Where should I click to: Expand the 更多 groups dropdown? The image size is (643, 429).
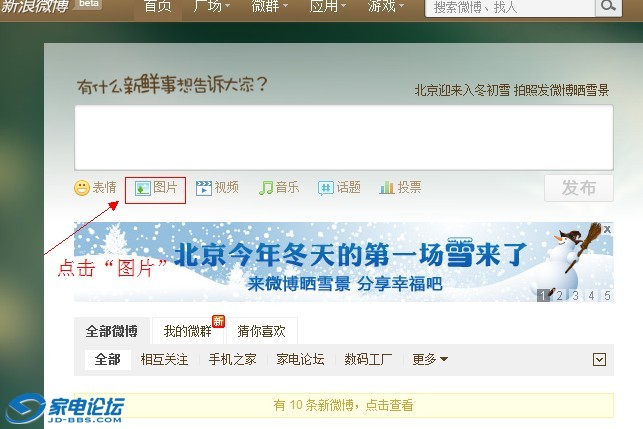(429, 359)
